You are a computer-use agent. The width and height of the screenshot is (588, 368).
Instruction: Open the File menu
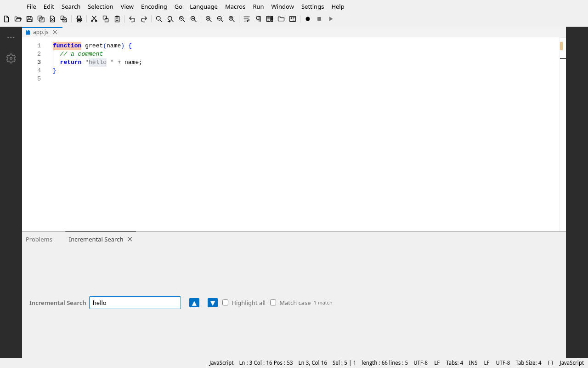pyautogui.click(x=31, y=6)
